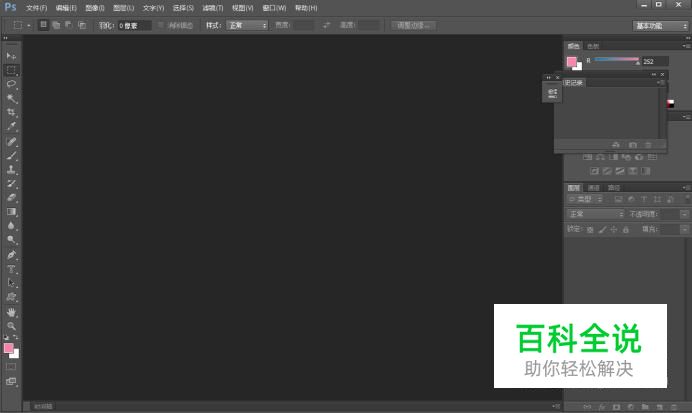The width and height of the screenshot is (692, 413).
Task: Change the screen mode
Action: 11,381
